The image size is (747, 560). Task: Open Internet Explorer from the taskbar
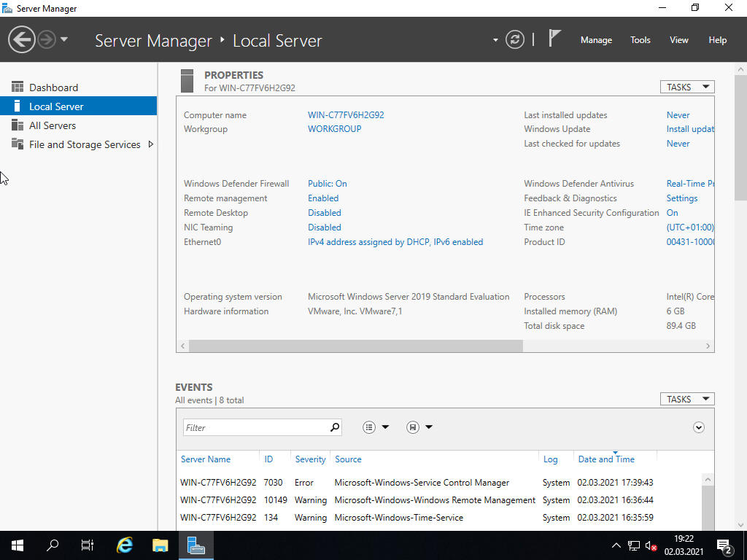click(124, 545)
